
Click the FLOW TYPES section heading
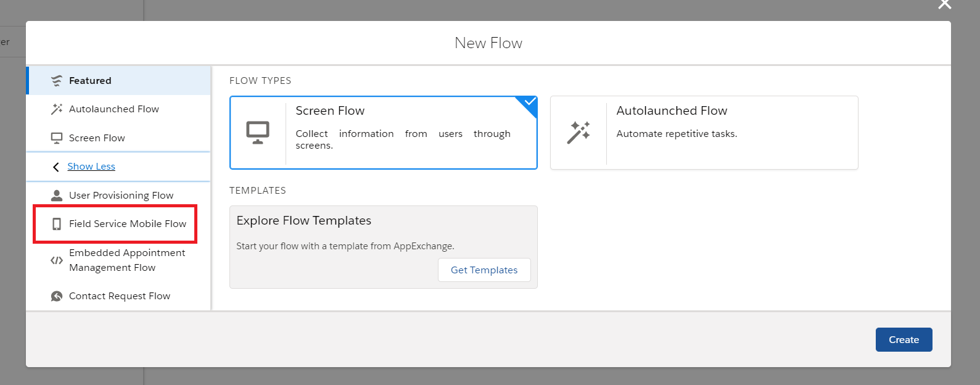pos(260,81)
